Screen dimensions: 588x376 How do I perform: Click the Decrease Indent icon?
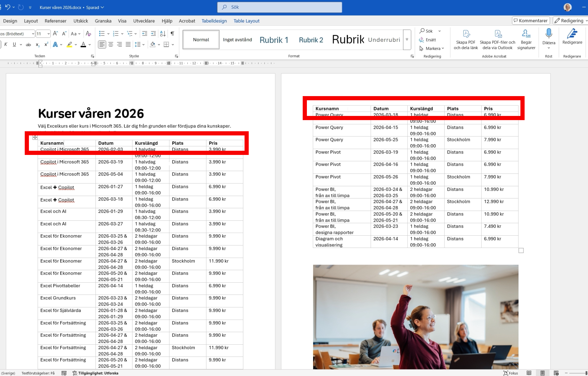[145, 34]
